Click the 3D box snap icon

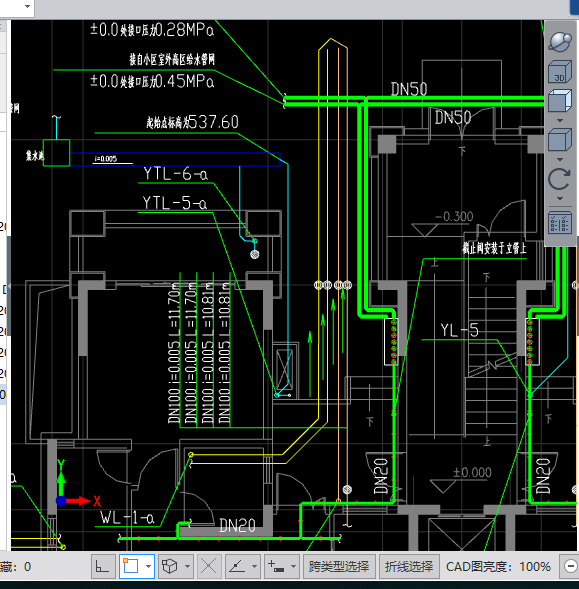click(169, 566)
